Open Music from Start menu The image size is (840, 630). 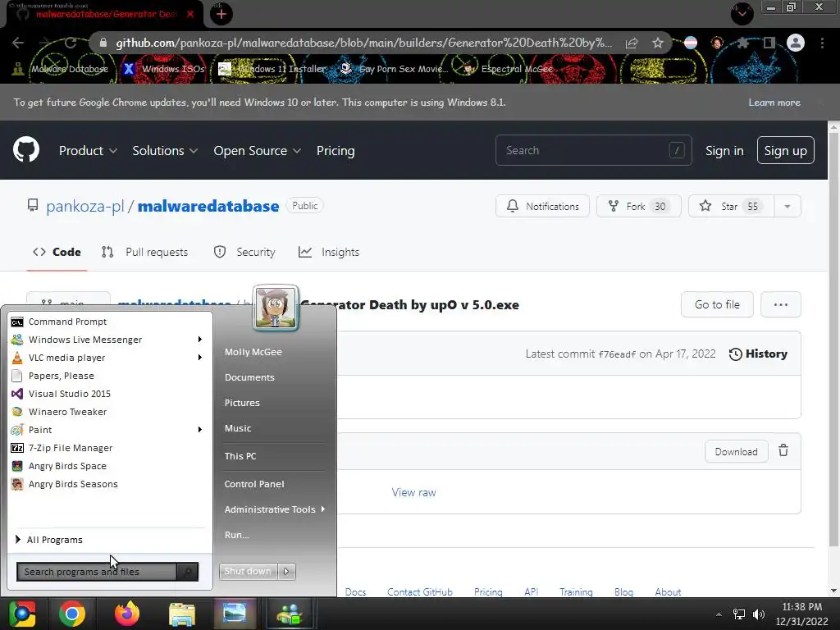coord(238,428)
